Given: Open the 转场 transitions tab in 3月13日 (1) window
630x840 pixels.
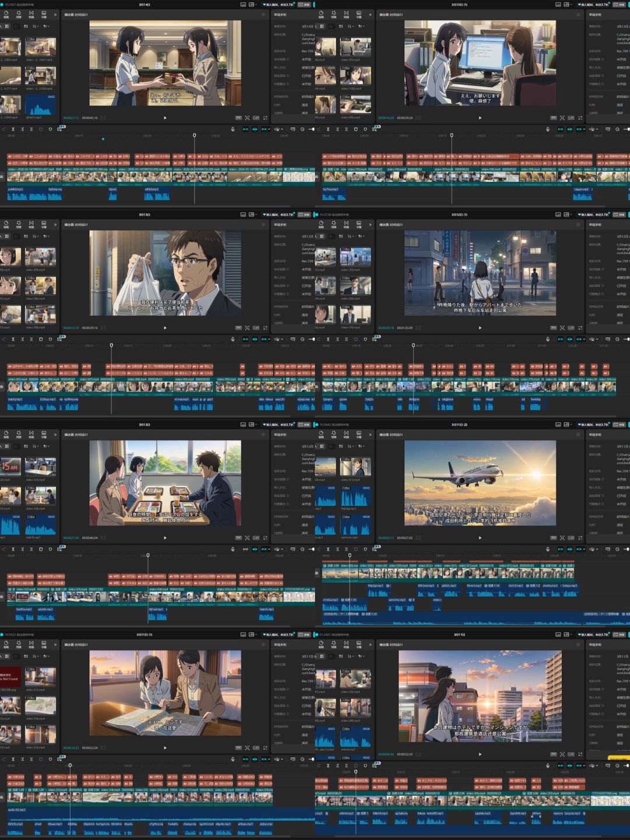Looking at the screenshot, I should (x=346, y=15).
